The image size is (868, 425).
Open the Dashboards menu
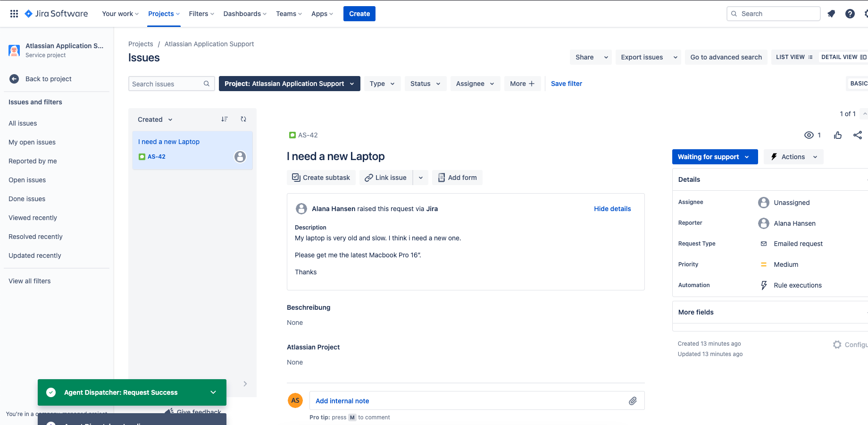point(245,14)
